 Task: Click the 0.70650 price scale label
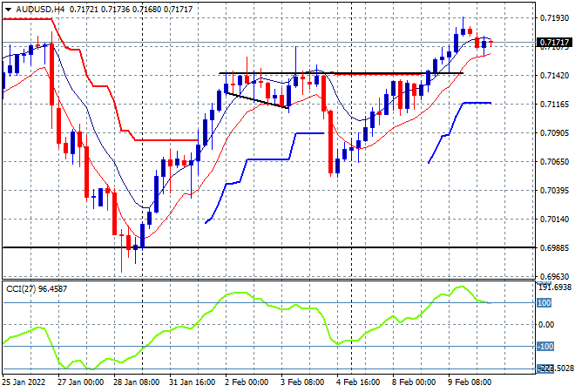[554, 162]
